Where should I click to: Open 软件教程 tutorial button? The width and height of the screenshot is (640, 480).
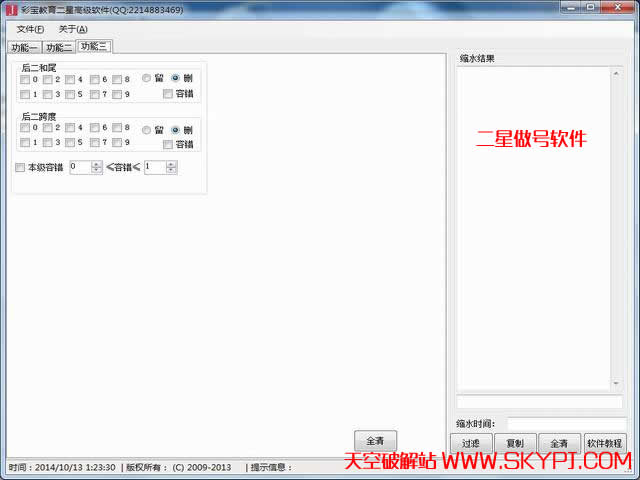coord(604,443)
